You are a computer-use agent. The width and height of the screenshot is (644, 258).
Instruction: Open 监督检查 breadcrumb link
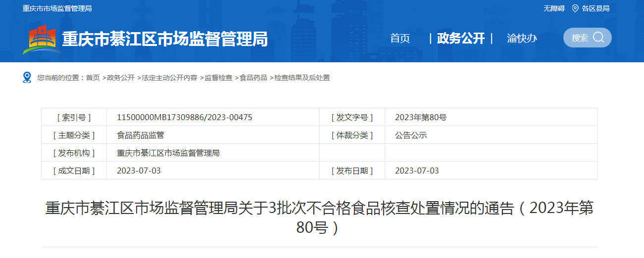point(218,78)
